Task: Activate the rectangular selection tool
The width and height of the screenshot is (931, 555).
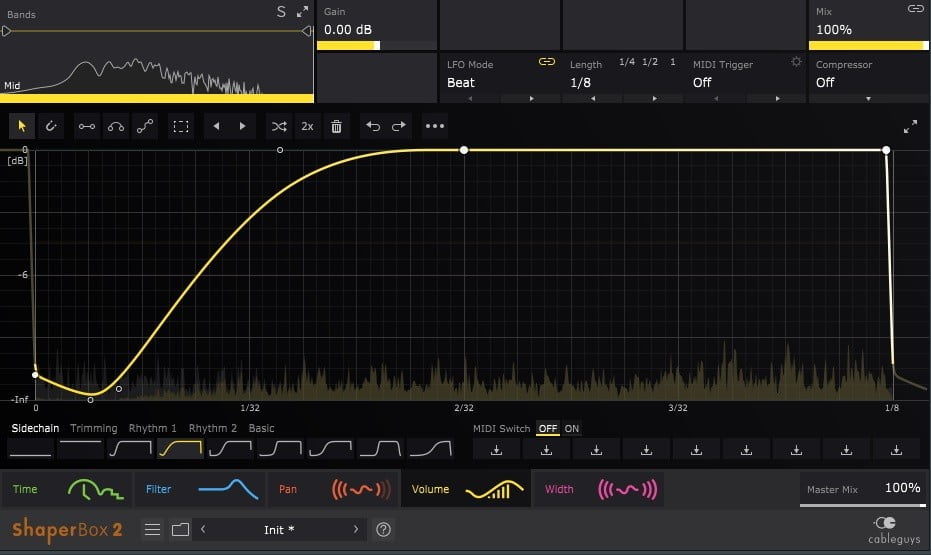Action: (x=180, y=126)
